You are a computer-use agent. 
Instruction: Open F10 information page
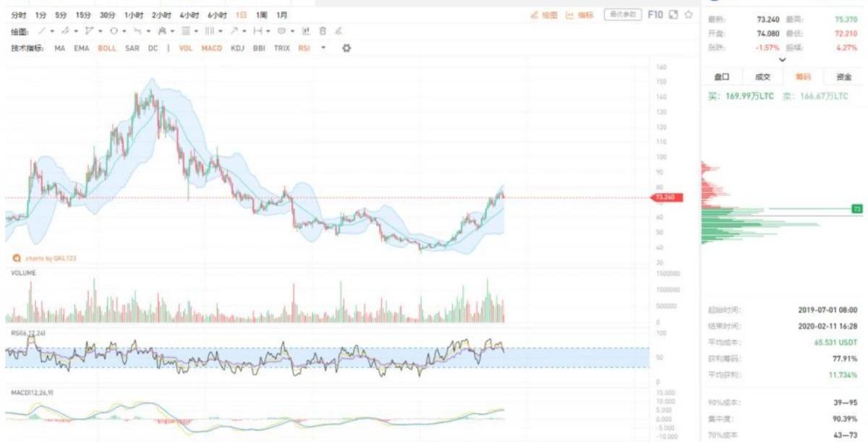[x=655, y=14]
